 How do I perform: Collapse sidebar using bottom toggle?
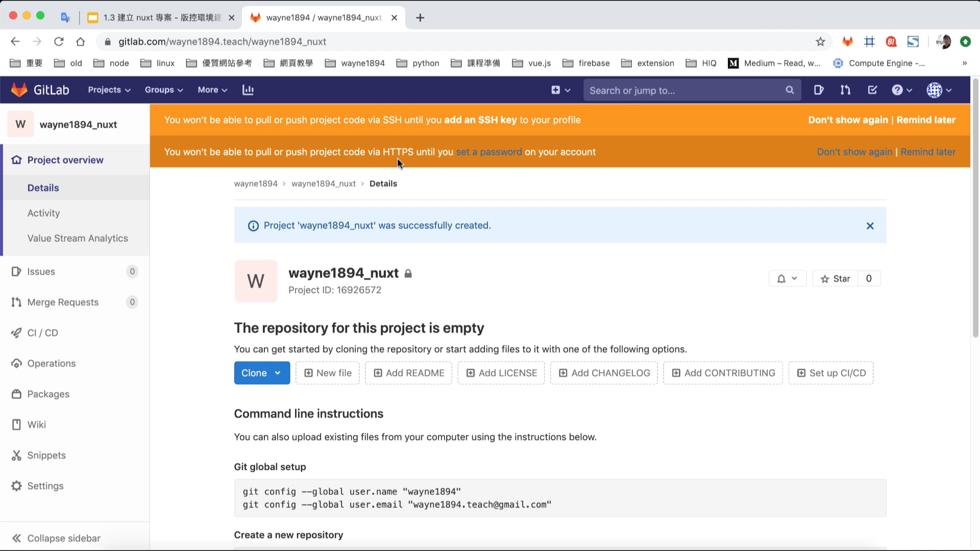coord(56,538)
